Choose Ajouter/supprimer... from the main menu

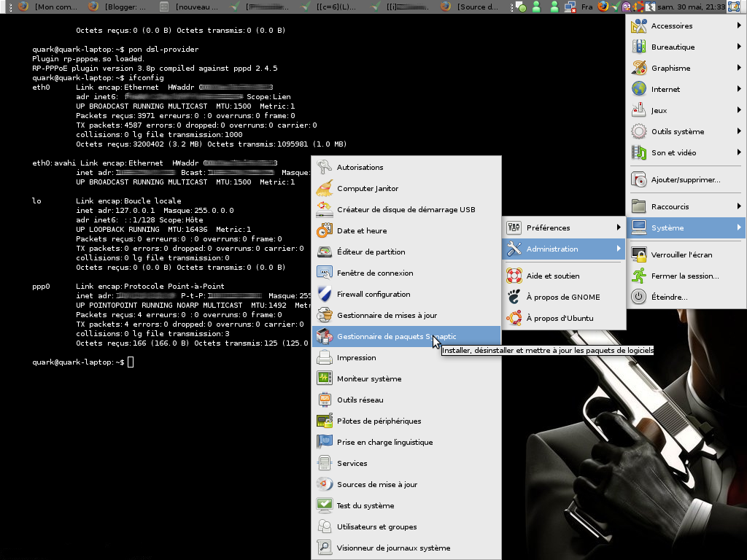click(x=686, y=179)
